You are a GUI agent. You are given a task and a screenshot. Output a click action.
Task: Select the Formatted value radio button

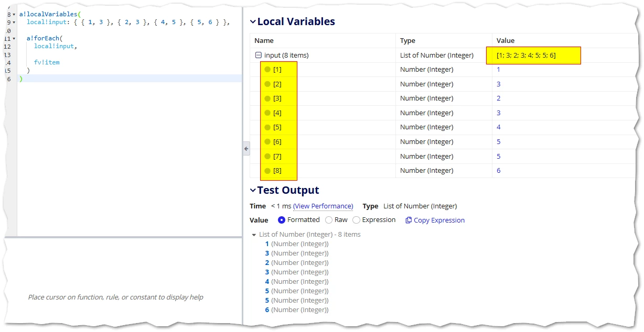[282, 220]
